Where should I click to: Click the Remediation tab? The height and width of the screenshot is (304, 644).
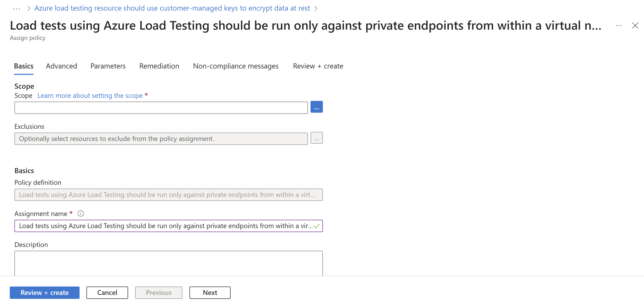(x=159, y=66)
